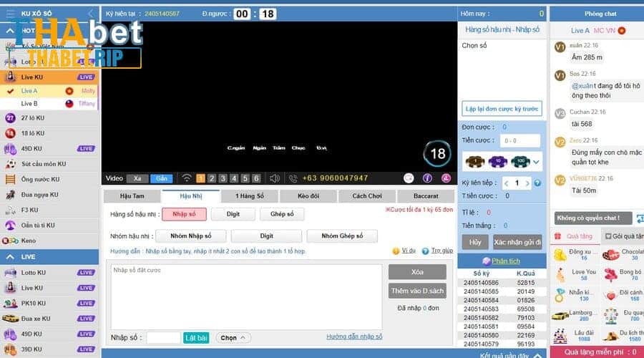Expand the betting chip selection dropdown
This screenshot has width=644, height=358.
(x=537, y=161)
